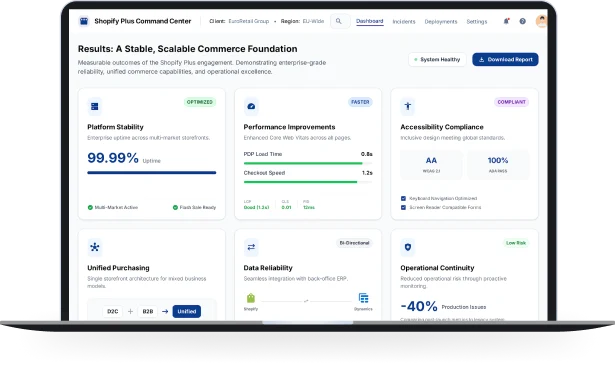Click the Client EuroRetail Group selector

[x=239, y=21]
